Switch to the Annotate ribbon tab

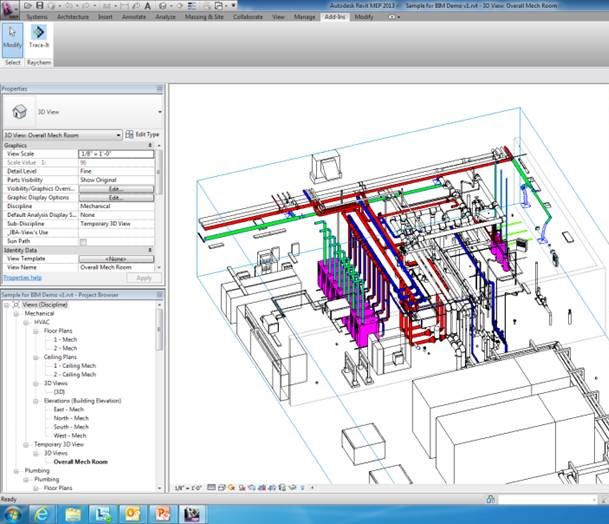tap(134, 17)
